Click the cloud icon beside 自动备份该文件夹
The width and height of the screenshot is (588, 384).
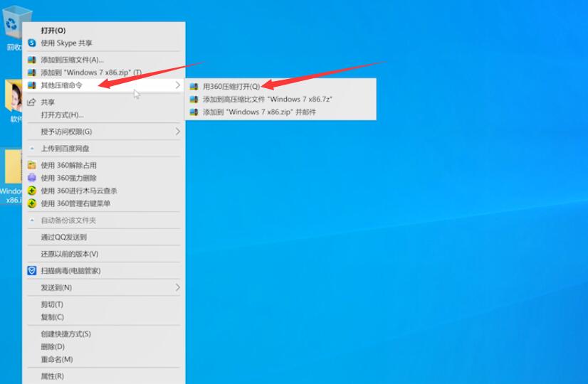(x=32, y=220)
